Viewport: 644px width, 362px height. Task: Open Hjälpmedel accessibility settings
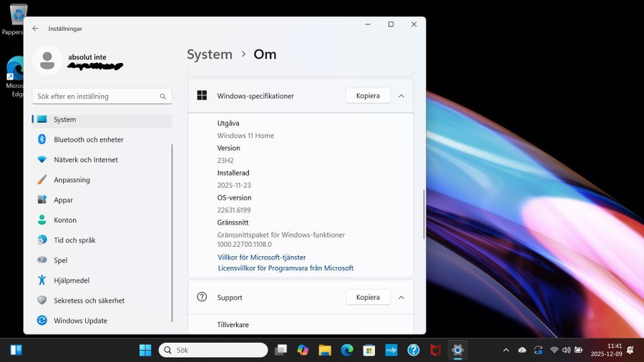[x=72, y=280]
